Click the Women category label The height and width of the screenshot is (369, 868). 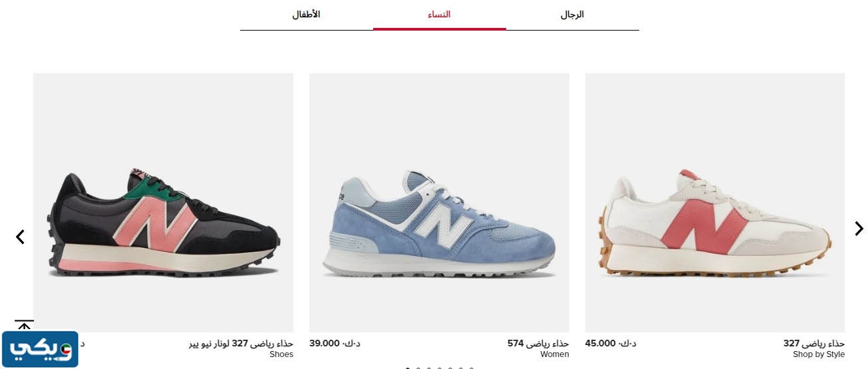pyautogui.click(x=555, y=355)
